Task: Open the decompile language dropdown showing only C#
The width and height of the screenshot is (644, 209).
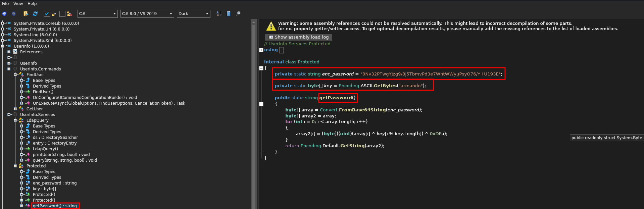Action: [x=97, y=14]
